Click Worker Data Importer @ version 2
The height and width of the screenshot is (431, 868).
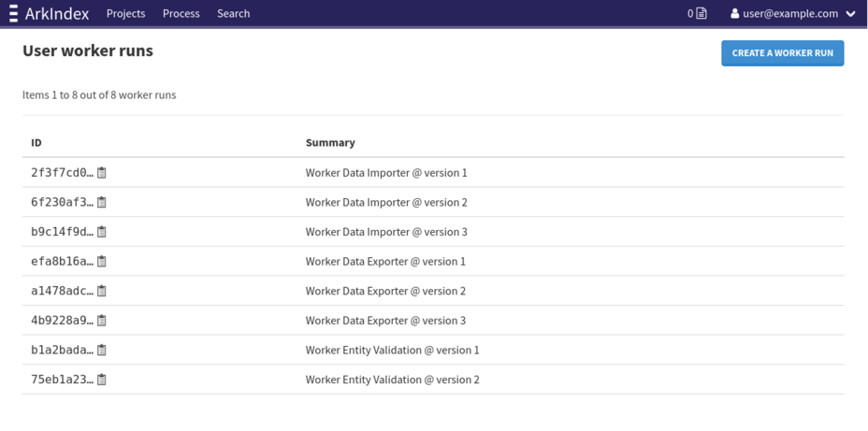point(386,203)
